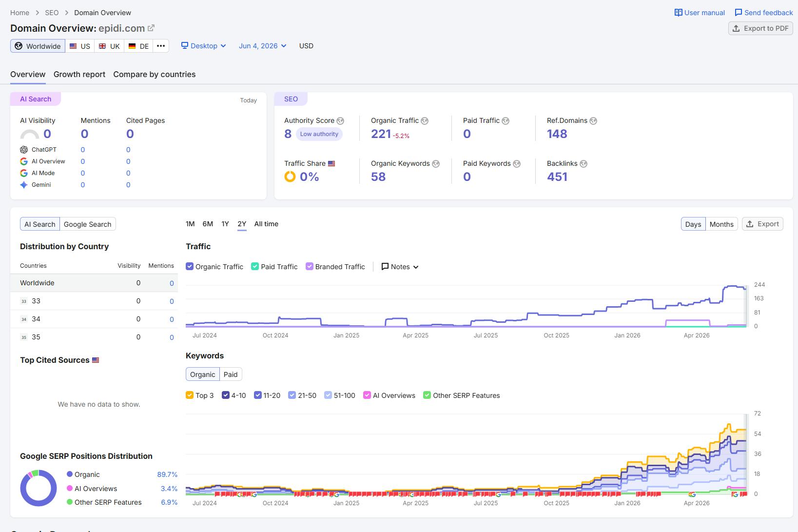Screen dimensions: 798x532
Task: Click Organic Traffic globe info icon
Action: [425, 121]
